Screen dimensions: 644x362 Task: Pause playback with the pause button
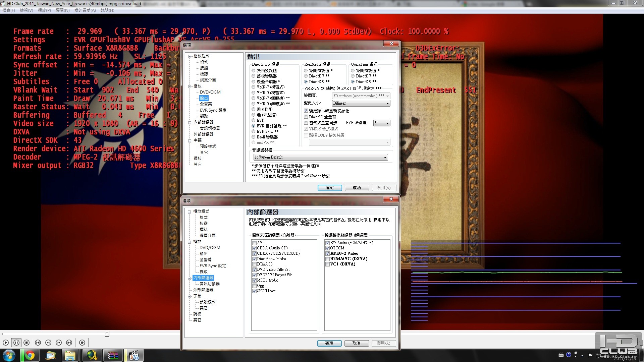click(16, 343)
